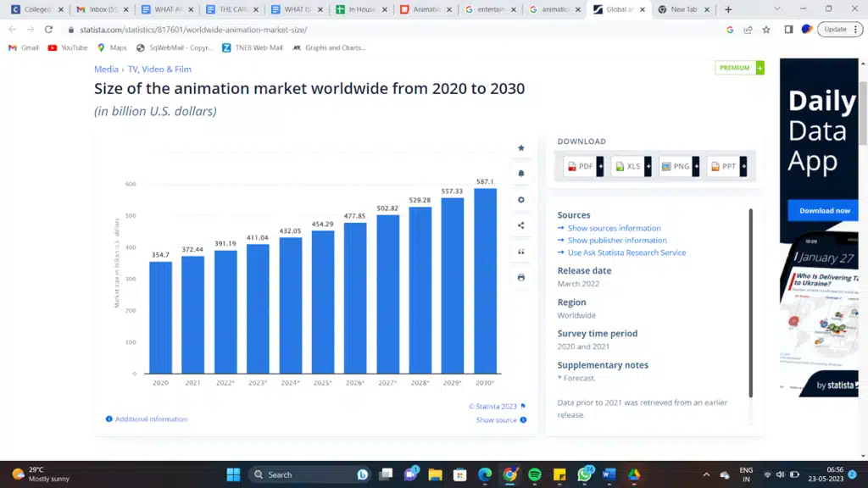Image resolution: width=868 pixels, height=488 pixels.
Task: Reload the page using the refresh icon
Action: click(x=48, y=29)
